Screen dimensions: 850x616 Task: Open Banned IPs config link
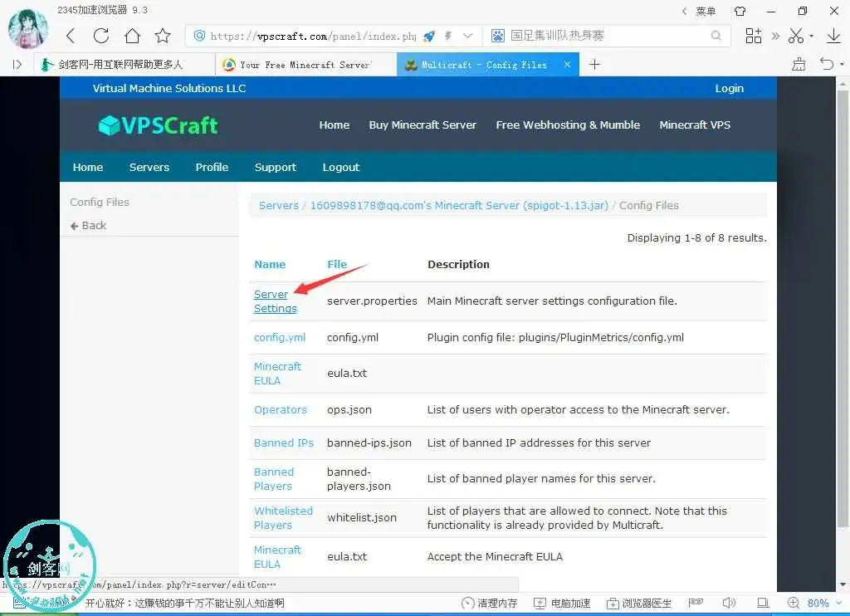click(x=284, y=443)
